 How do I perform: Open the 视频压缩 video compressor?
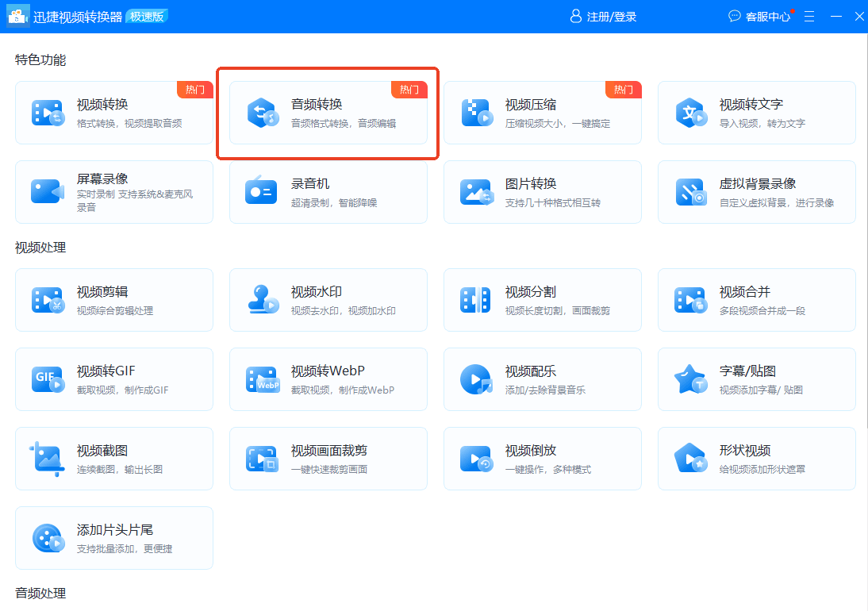coord(543,112)
